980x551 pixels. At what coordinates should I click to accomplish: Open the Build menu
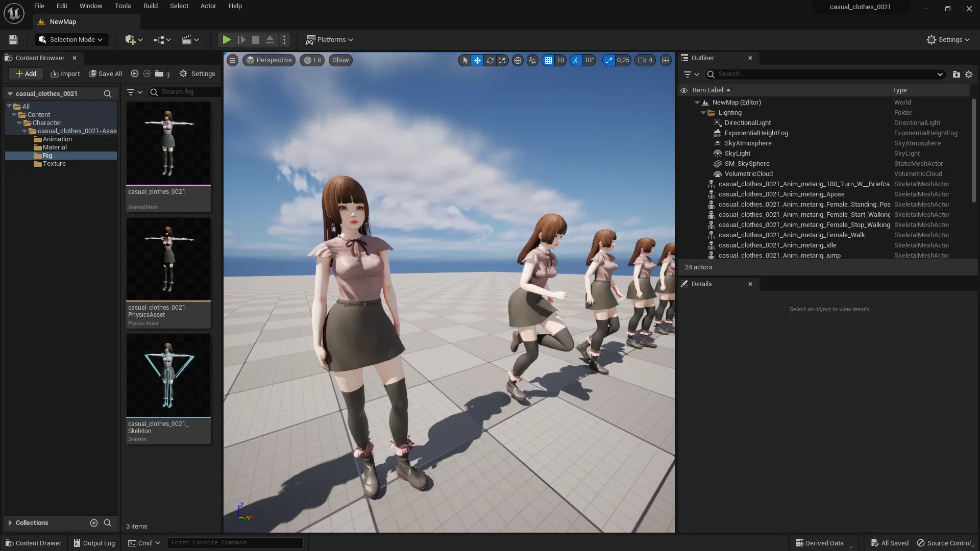(x=150, y=6)
